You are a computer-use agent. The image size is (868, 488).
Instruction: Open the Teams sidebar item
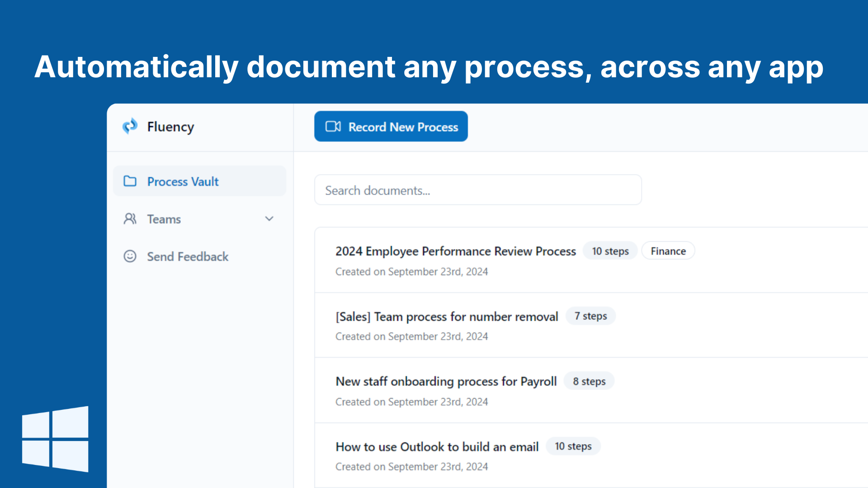click(164, 219)
